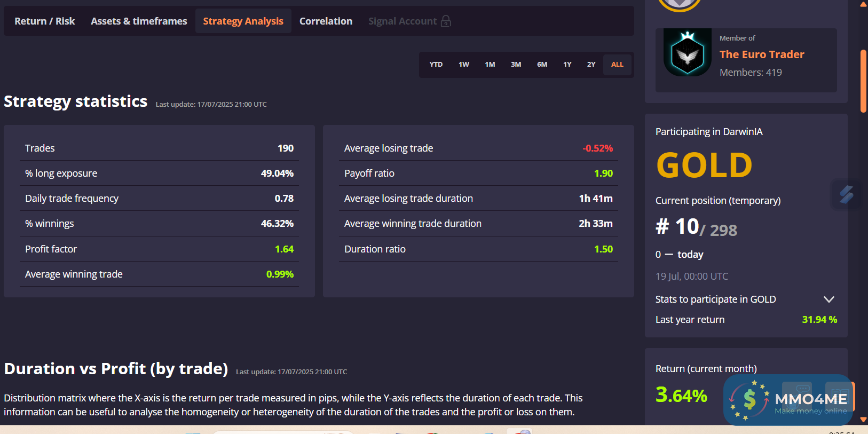Click the MMO4ME dollar logo icon

749,400
